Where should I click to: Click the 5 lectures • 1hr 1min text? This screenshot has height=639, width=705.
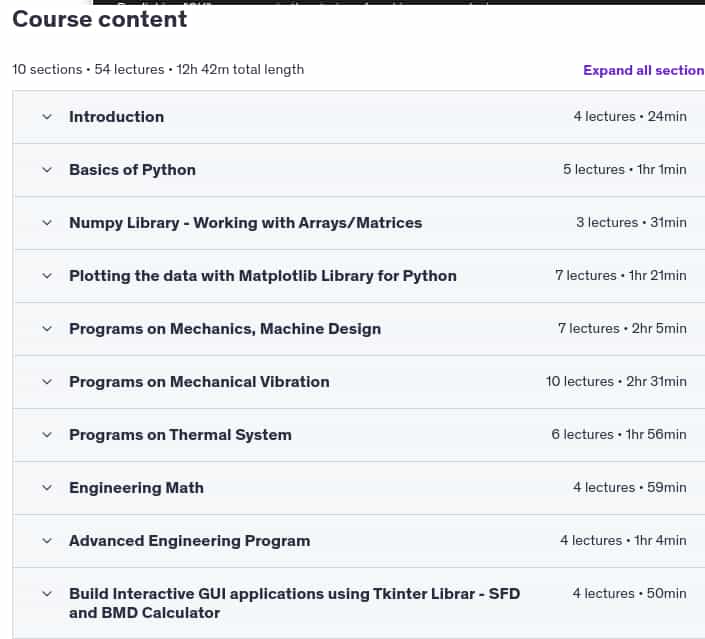tap(625, 170)
